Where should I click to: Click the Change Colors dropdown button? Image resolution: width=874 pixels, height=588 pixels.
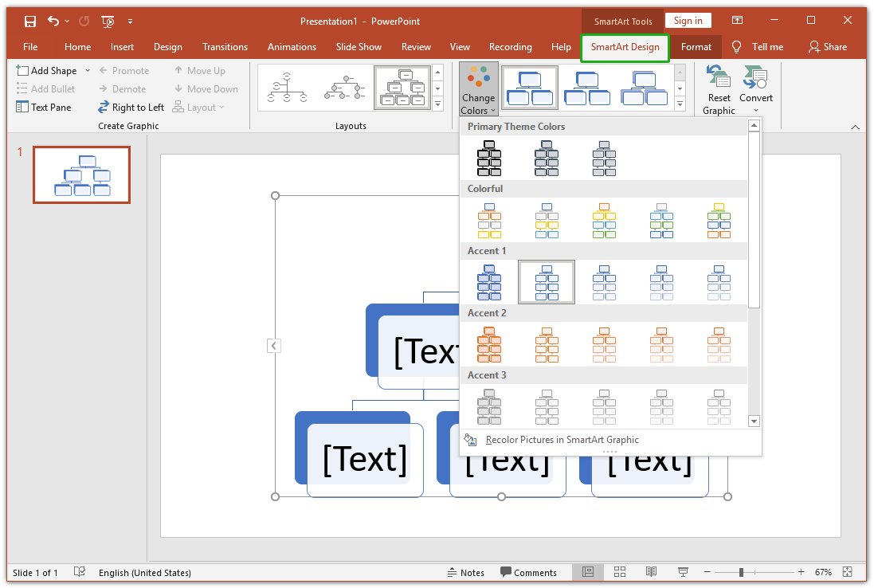click(x=478, y=89)
